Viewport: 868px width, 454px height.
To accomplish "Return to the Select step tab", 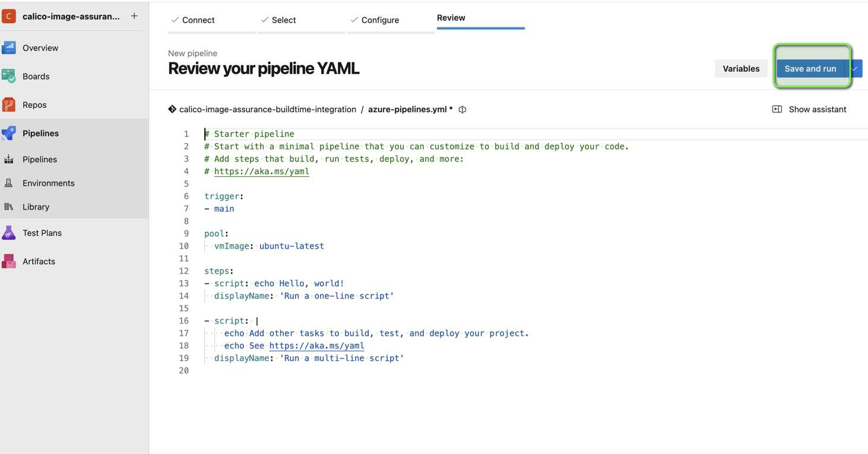I will point(278,20).
